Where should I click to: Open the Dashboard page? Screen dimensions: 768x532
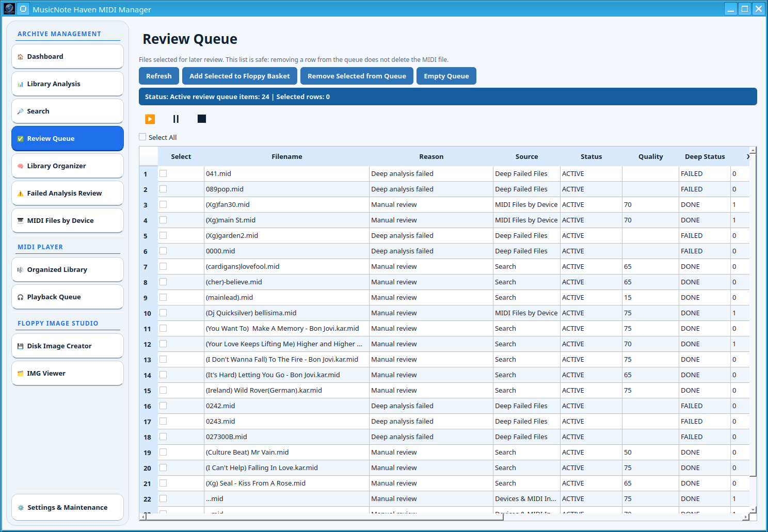(x=68, y=56)
